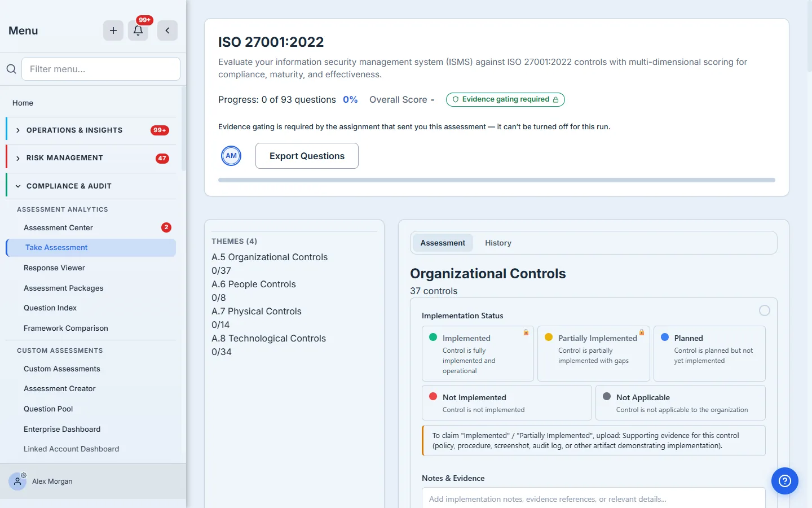812x508 pixels.
Task: Click Export Questions button
Action: (x=307, y=156)
